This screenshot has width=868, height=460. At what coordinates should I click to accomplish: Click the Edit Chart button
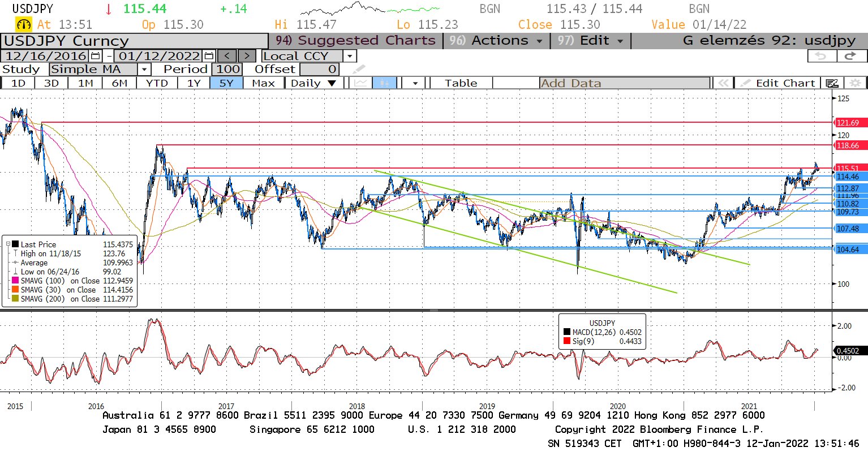(779, 83)
